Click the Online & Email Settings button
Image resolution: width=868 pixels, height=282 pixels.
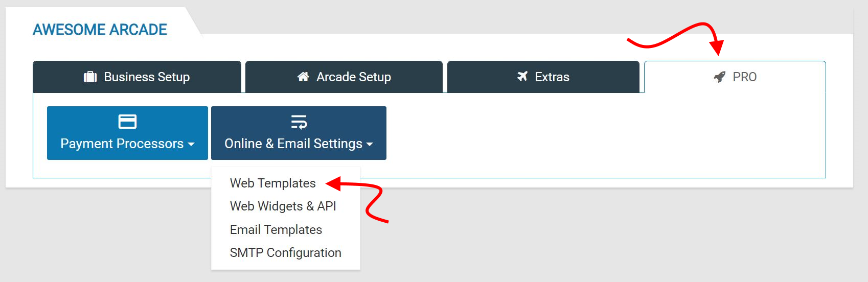(299, 133)
